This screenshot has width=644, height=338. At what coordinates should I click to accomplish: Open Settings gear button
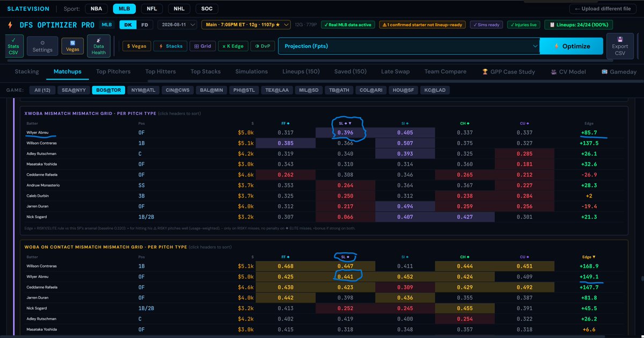[42, 46]
